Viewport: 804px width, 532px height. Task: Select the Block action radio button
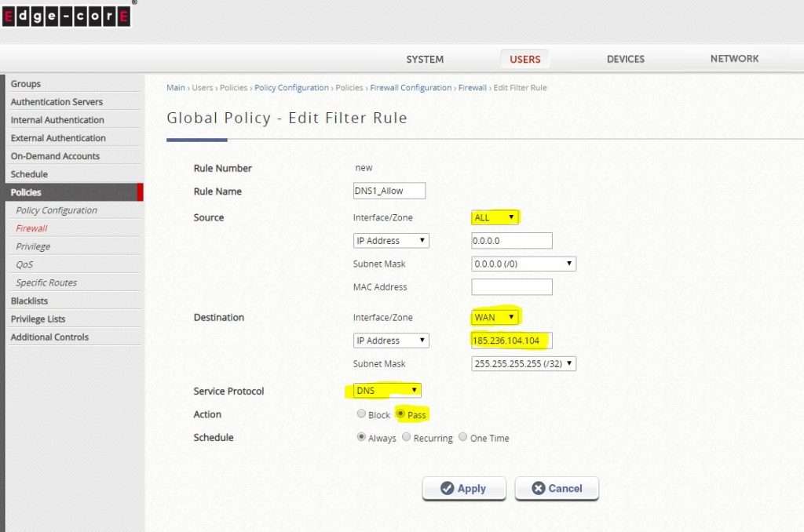[361, 414]
